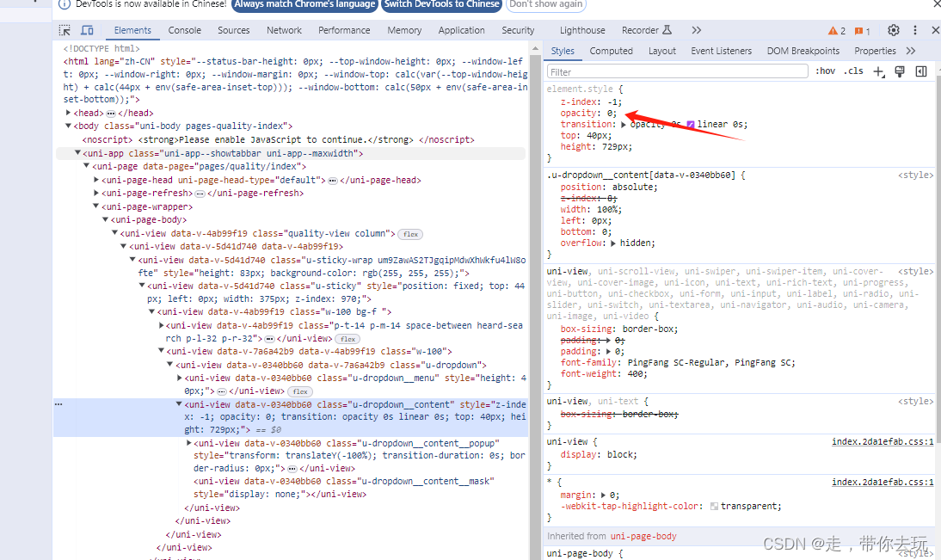Open the Security tab
This screenshot has width=941, height=560.
tap(517, 30)
